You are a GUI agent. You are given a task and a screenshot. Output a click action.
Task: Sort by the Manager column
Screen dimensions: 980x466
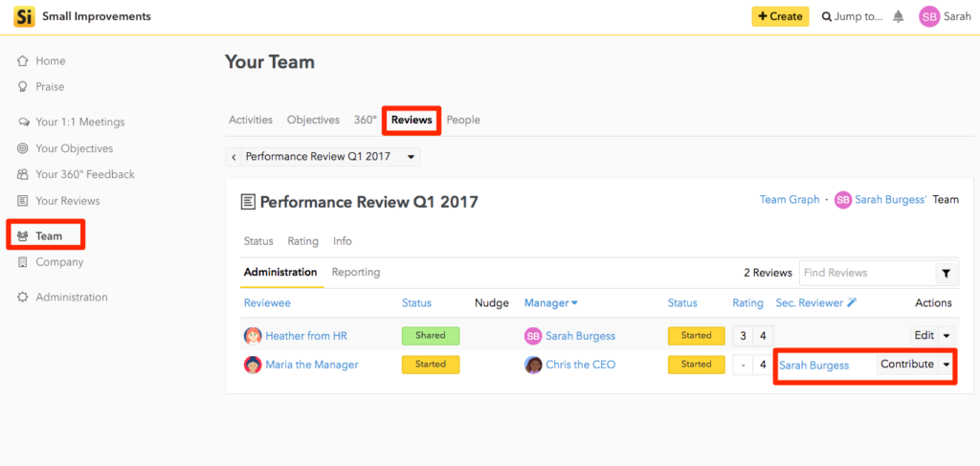tap(550, 303)
